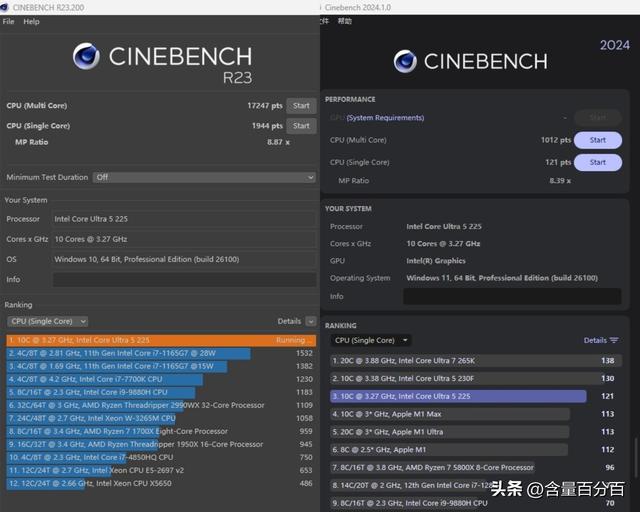Start the R23 CPU Single Core test
The height and width of the screenshot is (512, 640).
click(x=301, y=126)
